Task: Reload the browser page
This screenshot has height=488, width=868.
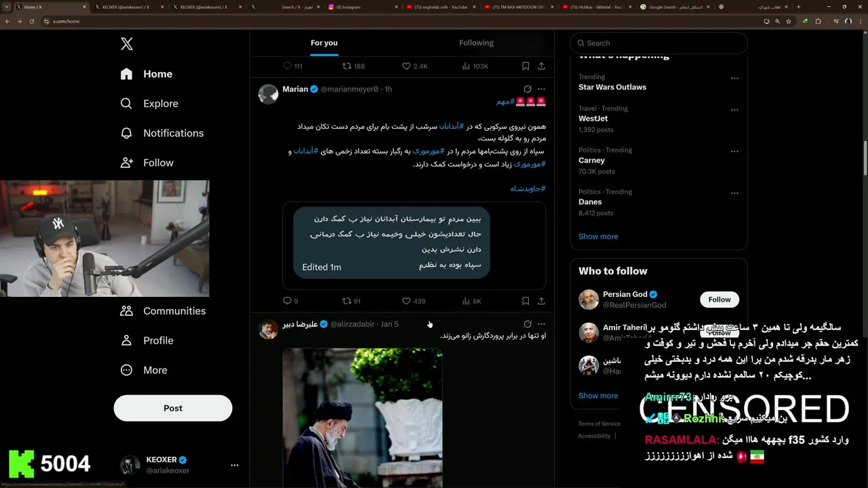Action: pyautogui.click(x=31, y=21)
